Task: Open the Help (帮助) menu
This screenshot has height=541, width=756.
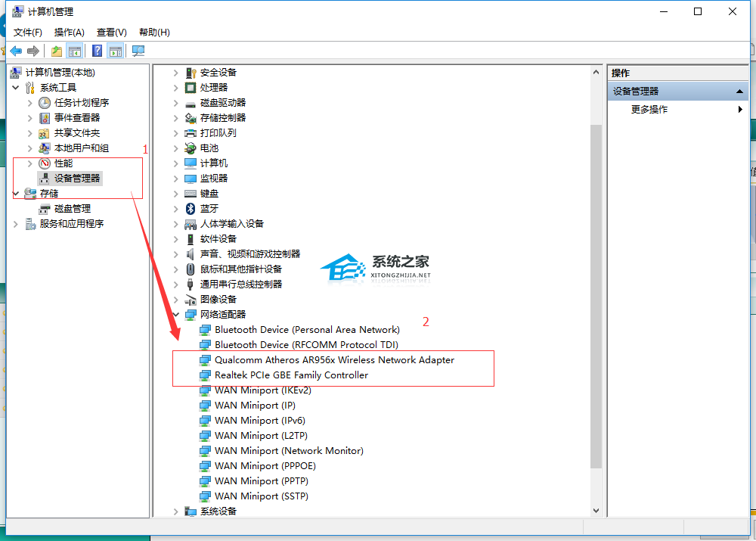Action: (154, 33)
